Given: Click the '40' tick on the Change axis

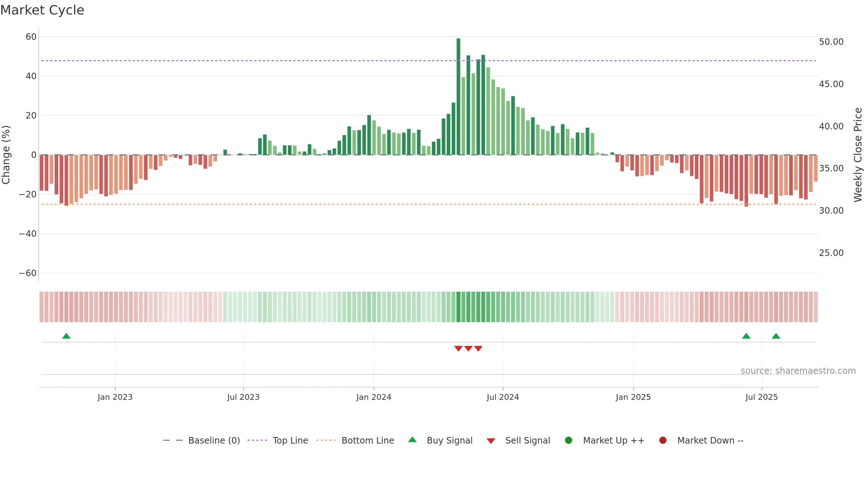Looking at the screenshot, I should (31, 76).
